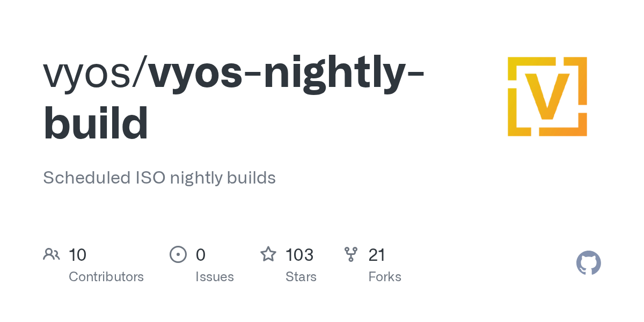Open the 'Issues' label
The image size is (644, 322).
click(215, 277)
